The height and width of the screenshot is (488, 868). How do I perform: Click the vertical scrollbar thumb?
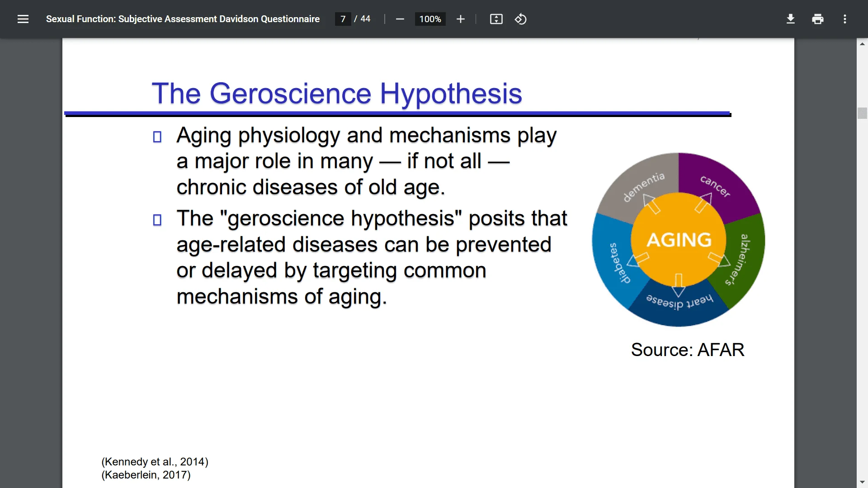(862, 113)
